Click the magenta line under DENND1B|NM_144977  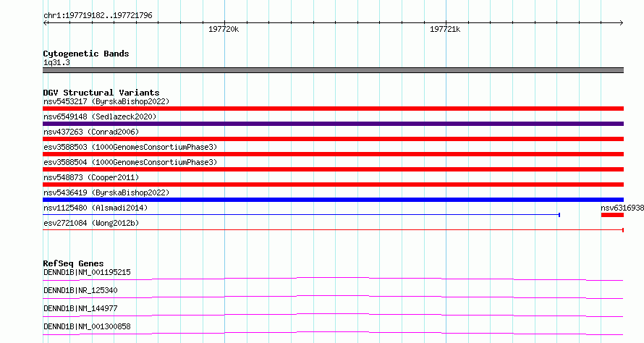[333, 315]
